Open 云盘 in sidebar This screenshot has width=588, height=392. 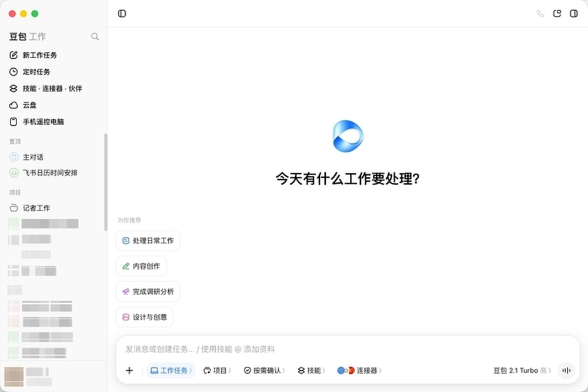52,105
